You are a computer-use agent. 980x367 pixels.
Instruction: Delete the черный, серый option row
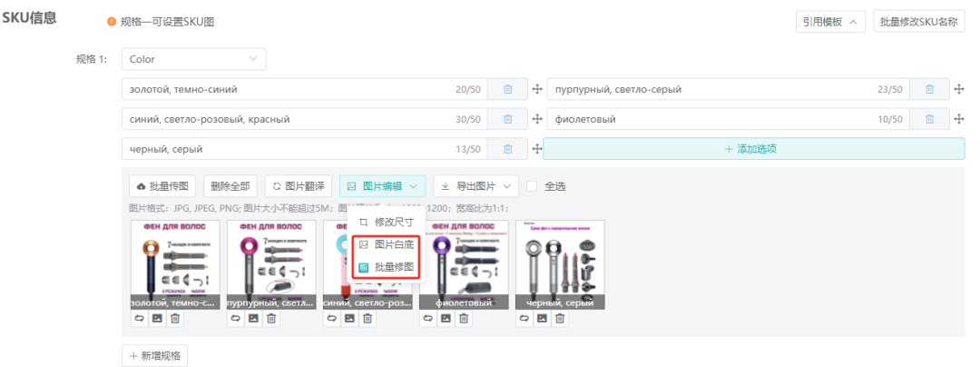click(507, 149)
